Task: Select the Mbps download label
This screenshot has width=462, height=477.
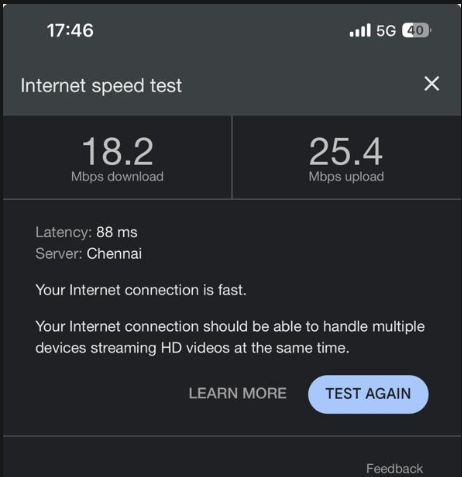Action: pyautogui.click(x=117, y=177)
